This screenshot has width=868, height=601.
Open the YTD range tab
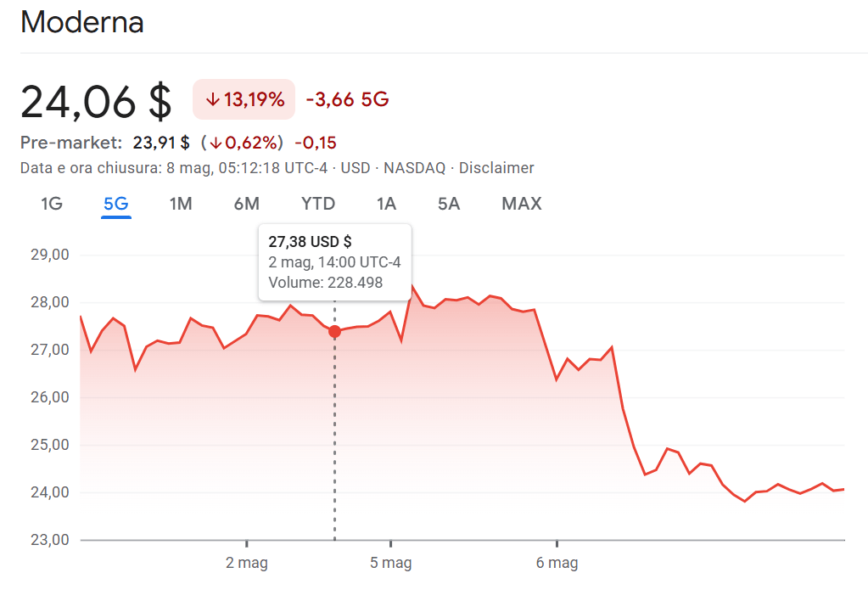pos(318,204)
